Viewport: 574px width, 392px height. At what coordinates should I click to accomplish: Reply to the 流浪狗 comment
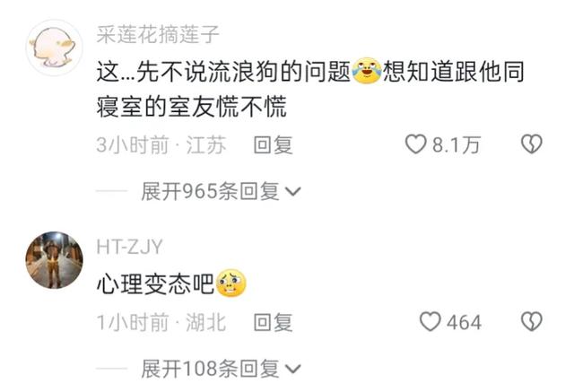click(273, 145)
